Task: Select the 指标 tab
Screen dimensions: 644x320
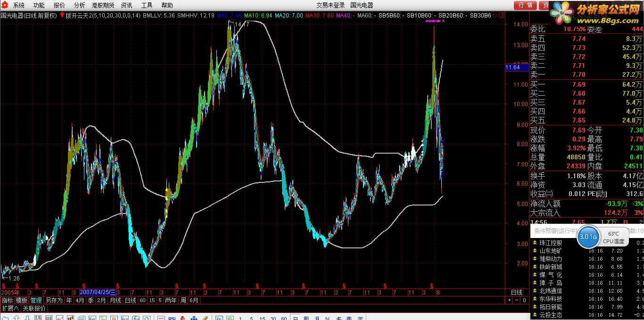Action: (7, 300)
